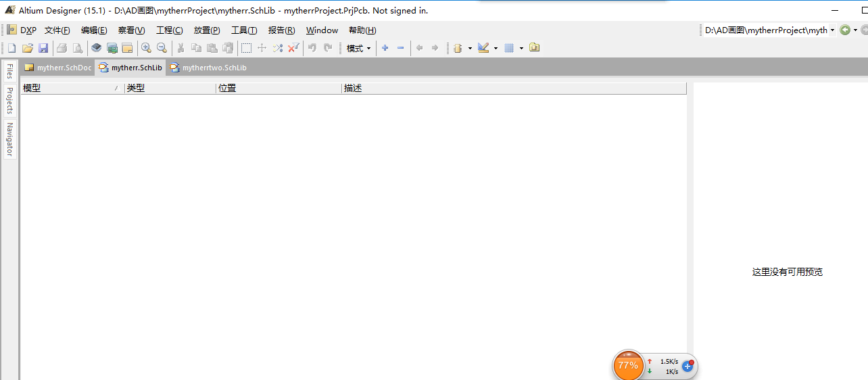This screenshot has height=380, width=868.
Task: Click the blue minus remove icon
Action: (x=400, y=48)
